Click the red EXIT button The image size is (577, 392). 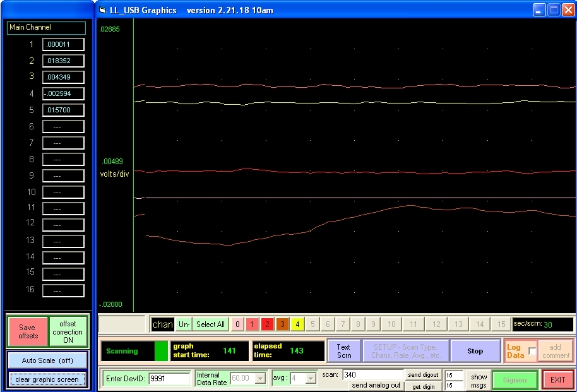pyautogui.click(x=557, y=380)
